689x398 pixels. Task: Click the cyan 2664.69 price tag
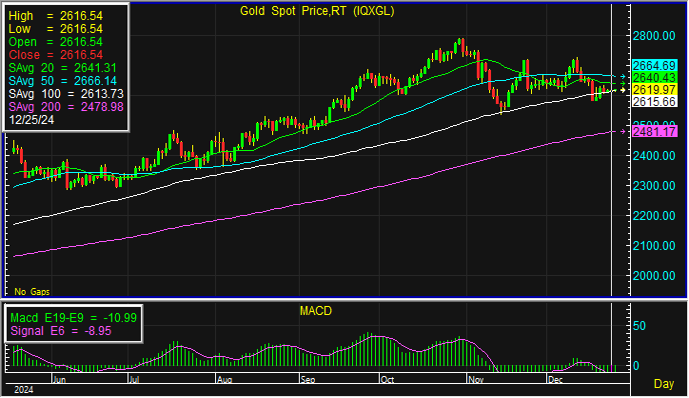(654, 66)
